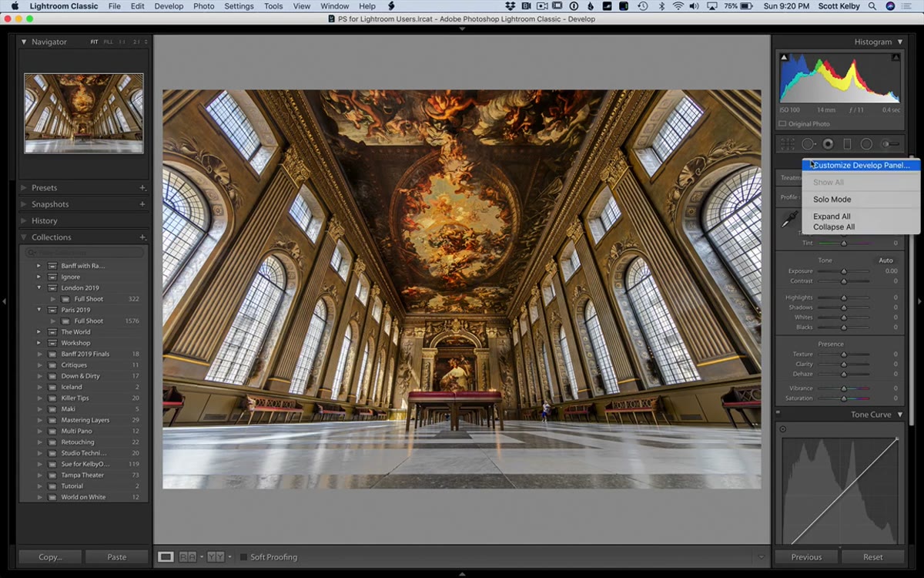Screen dimensions: 924x578
Task: Collapse the London 2019 collection set
Action: point(39,288)
